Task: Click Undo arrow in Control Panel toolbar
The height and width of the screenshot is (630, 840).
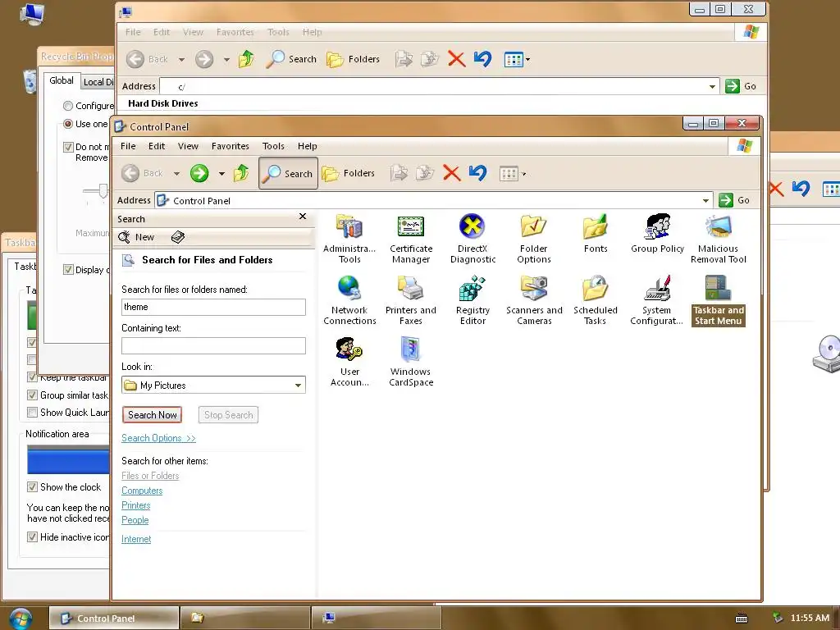Action: pos(477,173)
